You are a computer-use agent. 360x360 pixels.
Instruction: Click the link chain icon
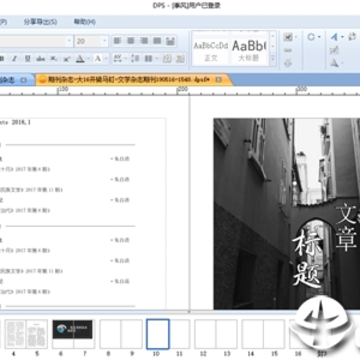pos(288,50)
